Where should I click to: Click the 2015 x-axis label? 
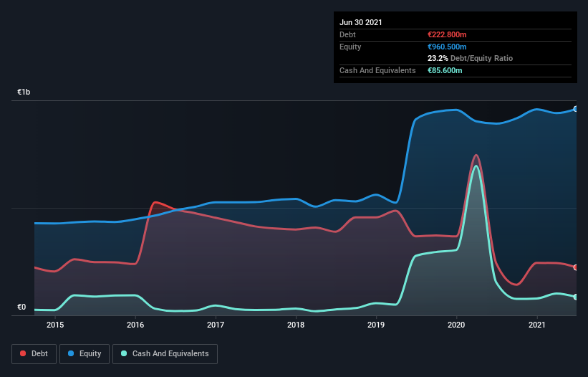click(x=55, y=325)
